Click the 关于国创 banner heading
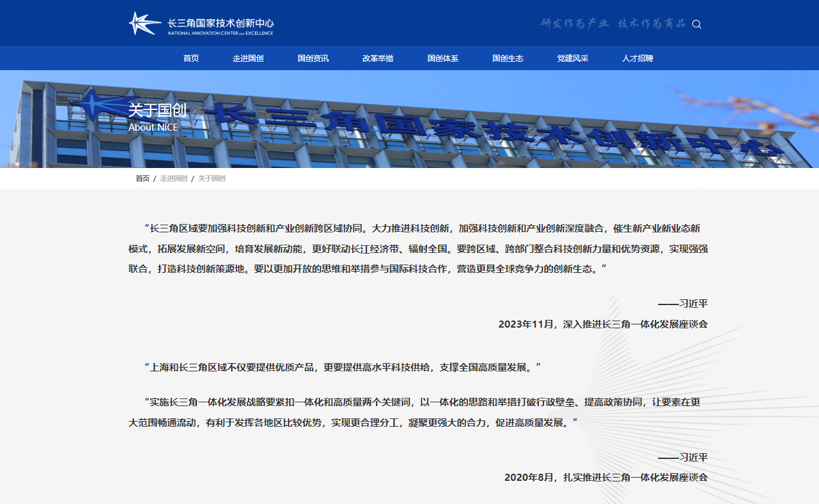819x504 pixels. (157, 110)
